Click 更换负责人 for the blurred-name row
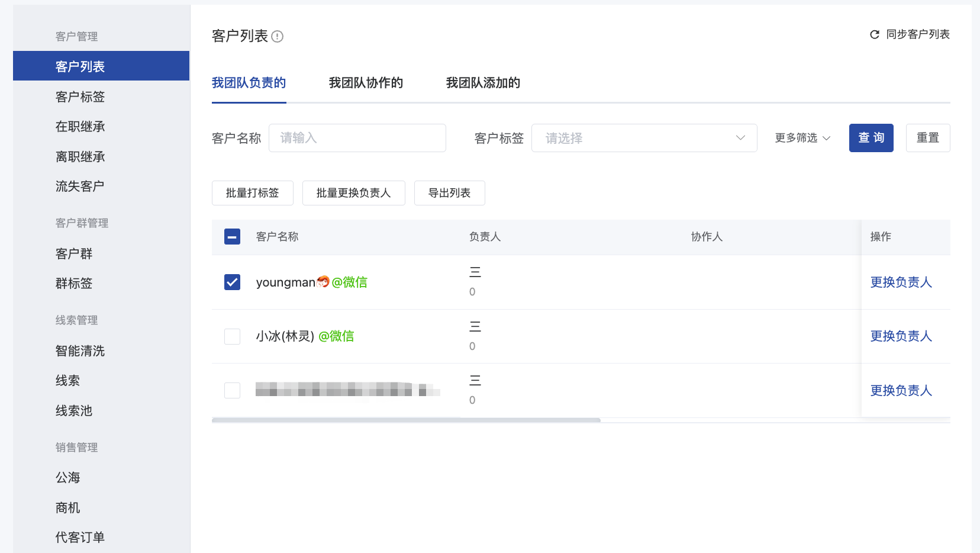980x553 pixels. 901,391
